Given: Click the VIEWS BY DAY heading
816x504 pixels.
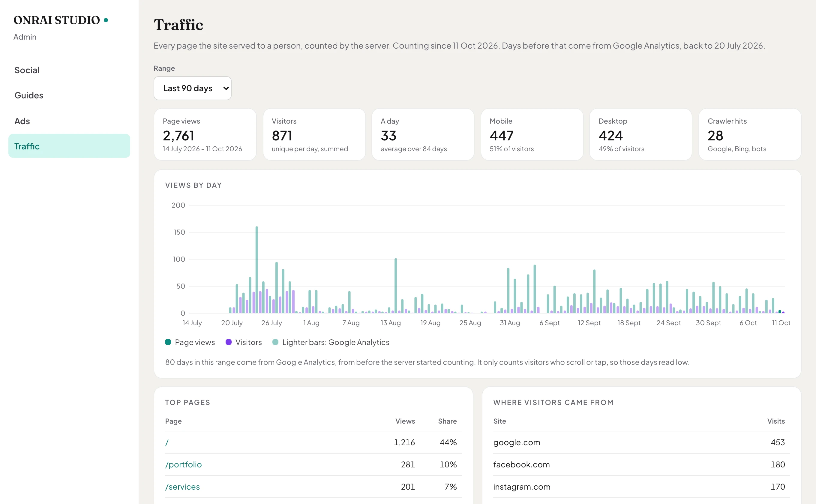Looking at the screenshot, I should tap(193, 185).
